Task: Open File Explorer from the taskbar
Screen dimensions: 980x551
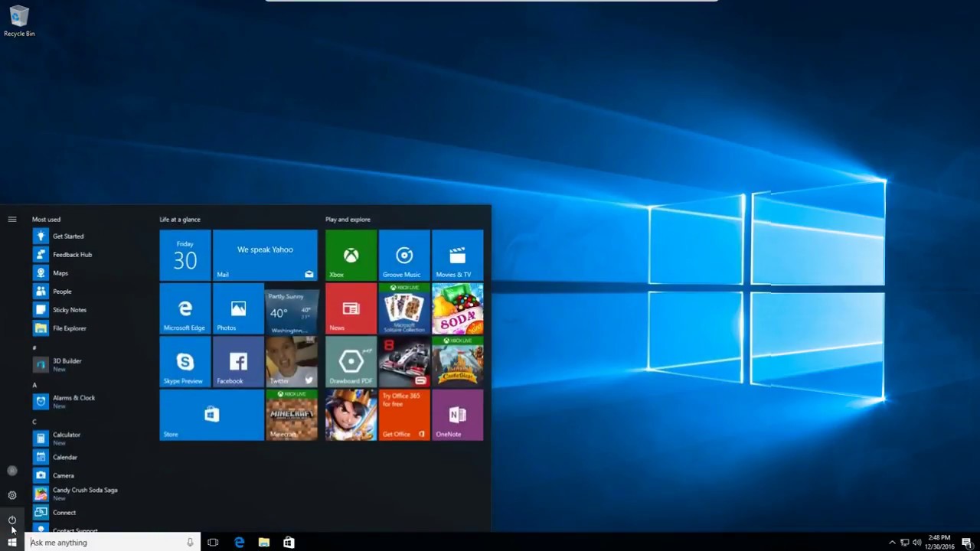Action: tap(264, 542)
